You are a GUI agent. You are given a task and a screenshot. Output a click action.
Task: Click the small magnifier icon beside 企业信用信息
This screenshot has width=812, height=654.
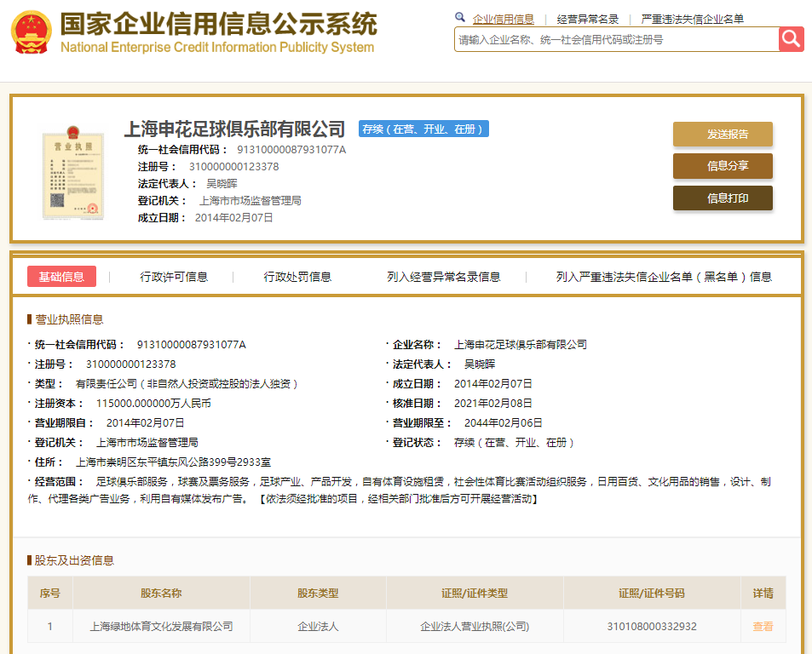pos(460,18)
